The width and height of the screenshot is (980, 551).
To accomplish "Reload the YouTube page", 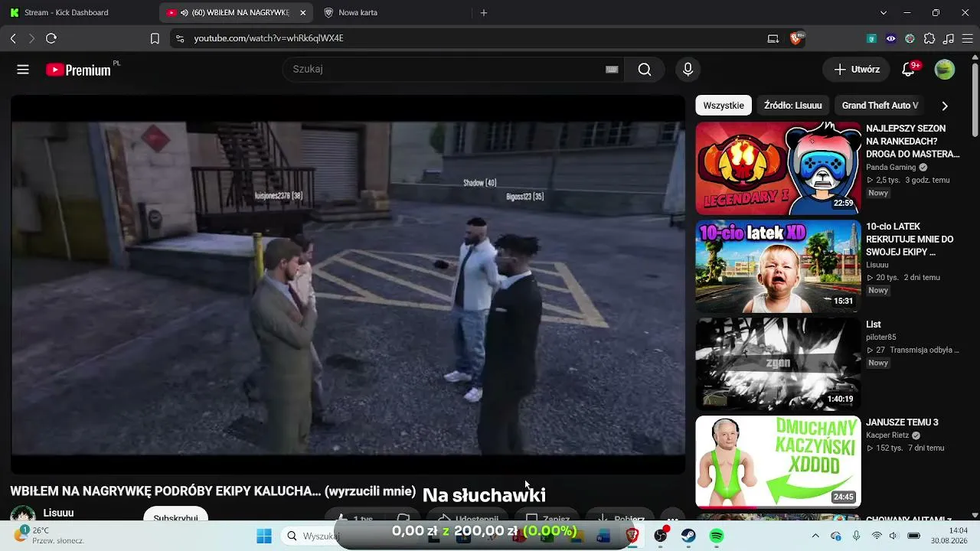I will coord(51,38).
